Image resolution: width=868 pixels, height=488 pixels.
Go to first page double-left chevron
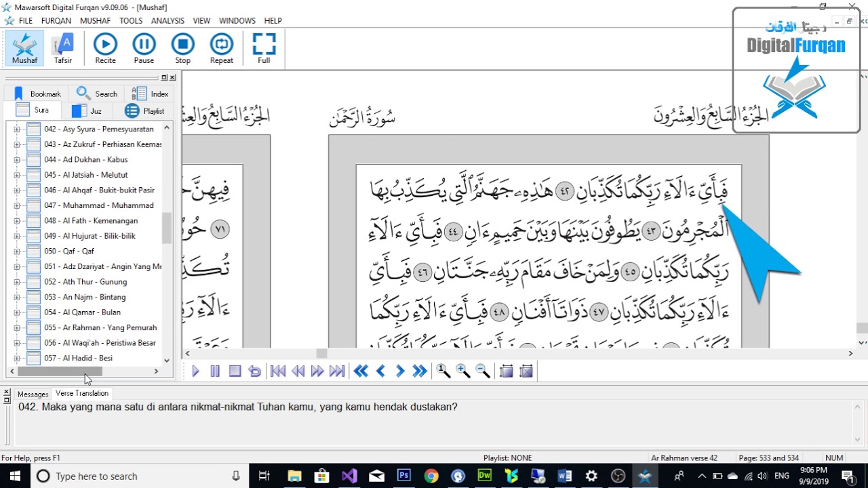[361, 371]
